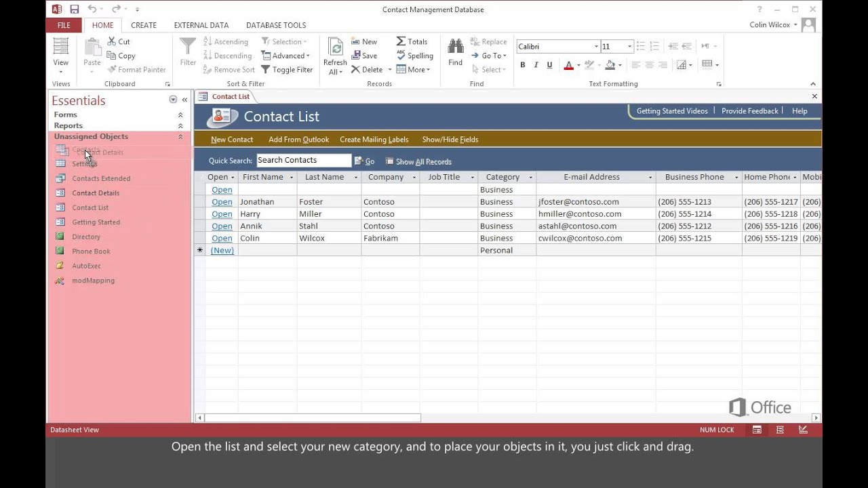Select Format Painter tool
Viewport: 868px width, 488px height.
136,69
